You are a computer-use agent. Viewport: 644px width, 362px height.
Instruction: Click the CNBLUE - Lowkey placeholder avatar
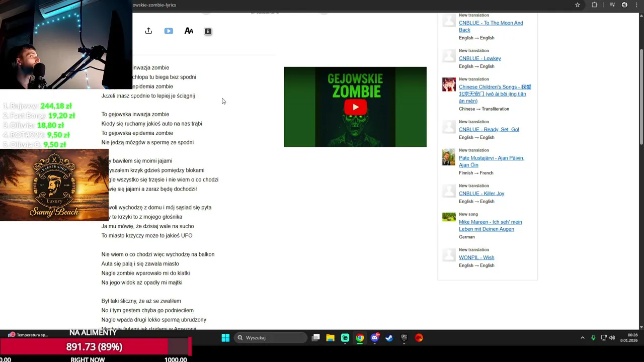point(449,56)
